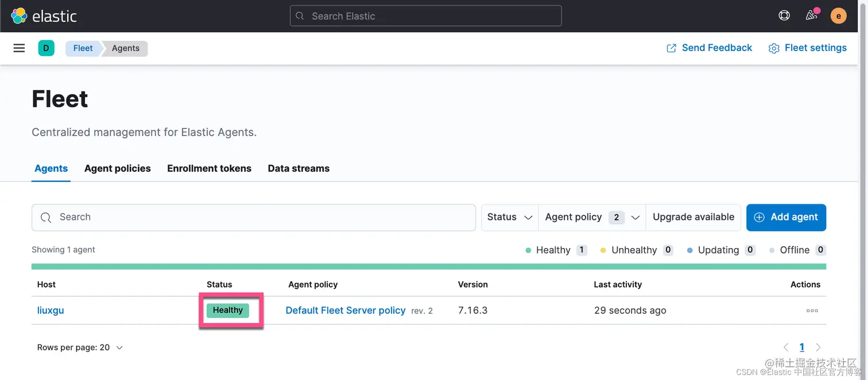Viewport: 868px width, 380px height.
Task: Open the newsfeed notifications icon
Action: coord(811,16)
